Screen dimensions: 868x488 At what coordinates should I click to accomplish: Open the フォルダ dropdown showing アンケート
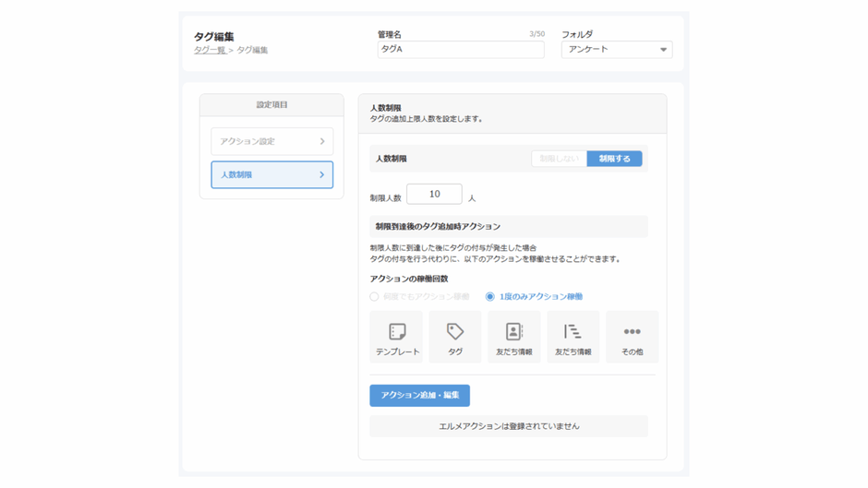coord(616,50)
